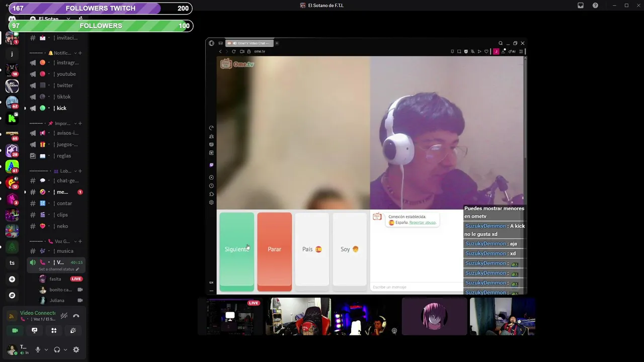This screenshot has height=362, width=644.
Task: Click the Siguiente button in OmeTV
Action: 236,251
